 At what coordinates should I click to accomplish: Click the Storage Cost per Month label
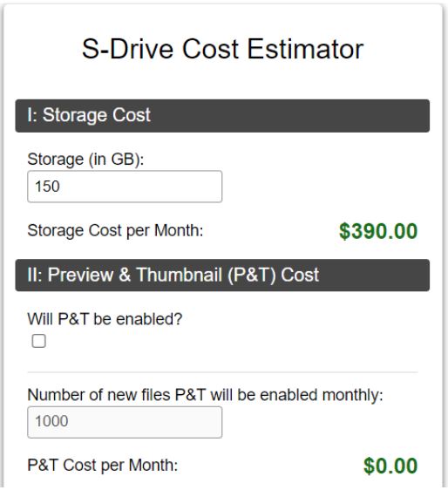click(x=115, y=231)
